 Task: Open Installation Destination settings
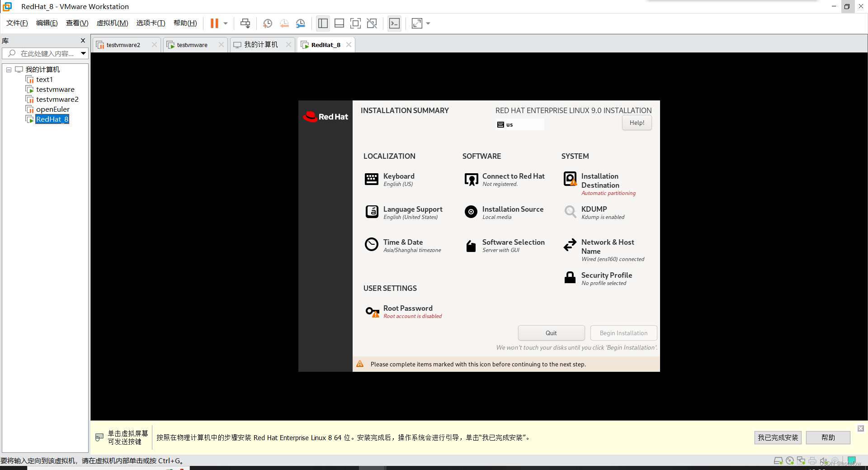tap(599, 184)
